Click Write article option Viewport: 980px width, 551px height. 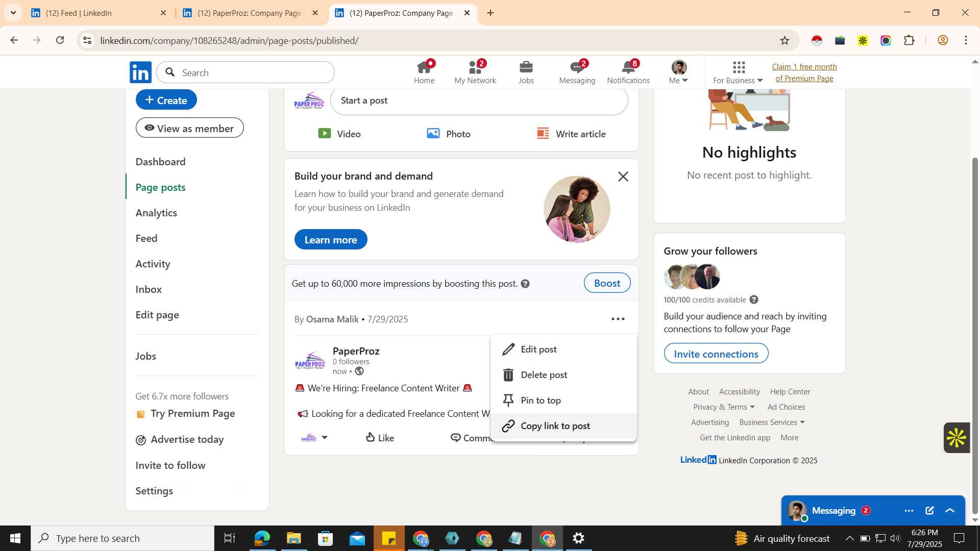pyautogui.click(x=571, y=134)
